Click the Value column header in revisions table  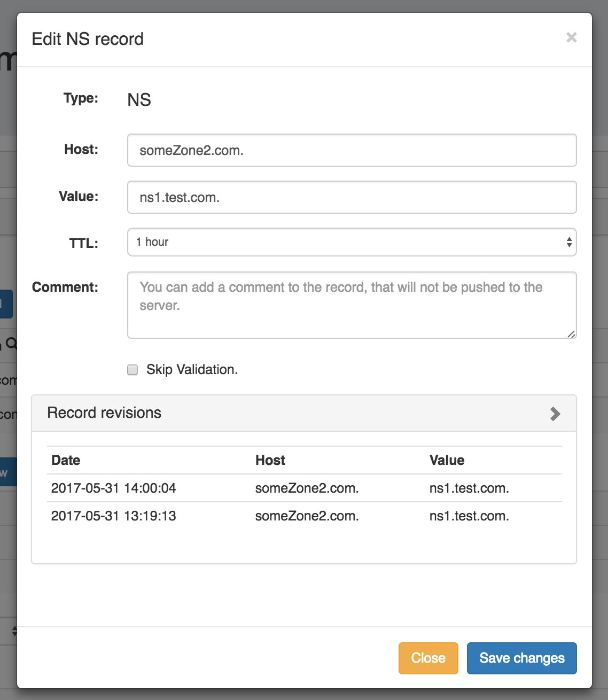447,460
